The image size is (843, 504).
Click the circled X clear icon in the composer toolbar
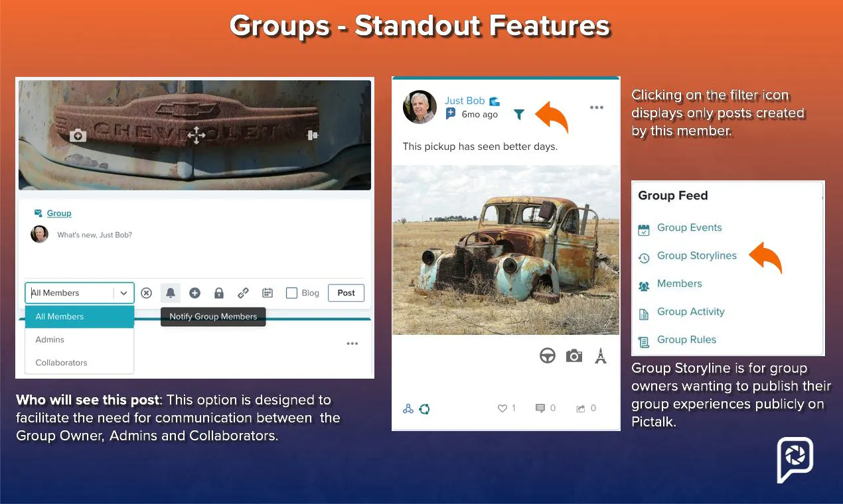[147, 293]
